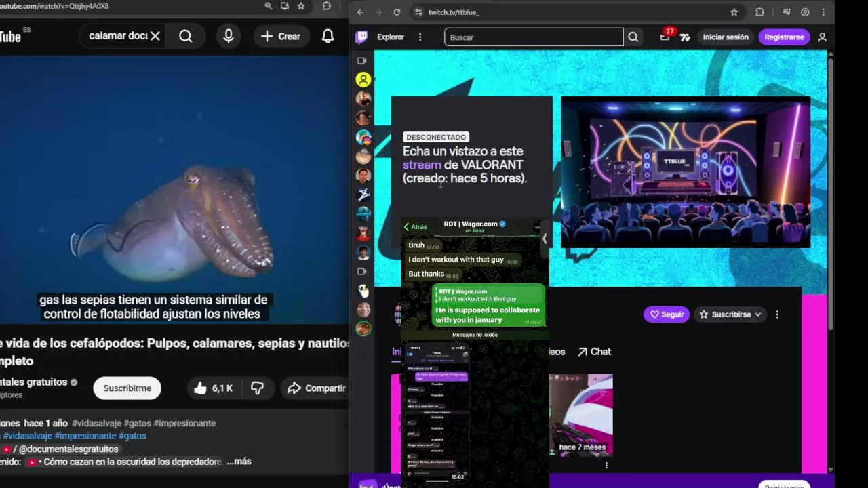Screen dimensions: 868x488
Task: Click the YouTube search field with calamar text
Action: pyautogui.click(x=117, y=36)
